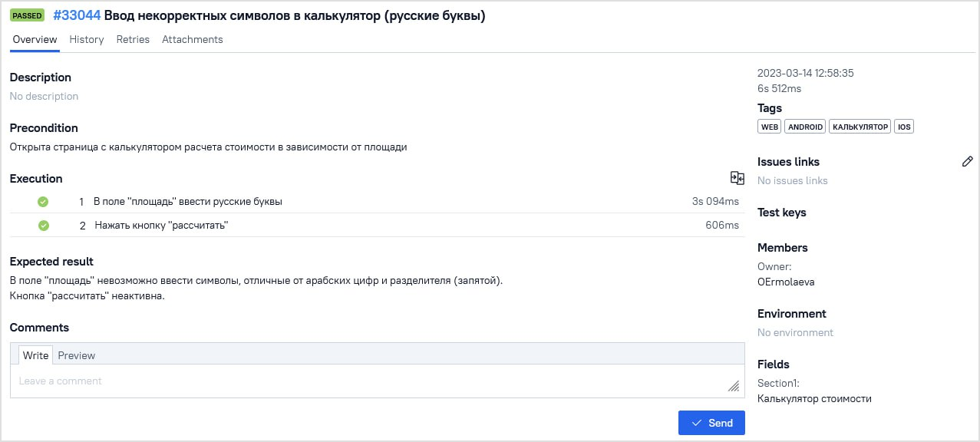The image size is (980, 442).
Task: Click the edit pencil icon for Issues links
Action: pyautogui.click(x=967, y=161)
